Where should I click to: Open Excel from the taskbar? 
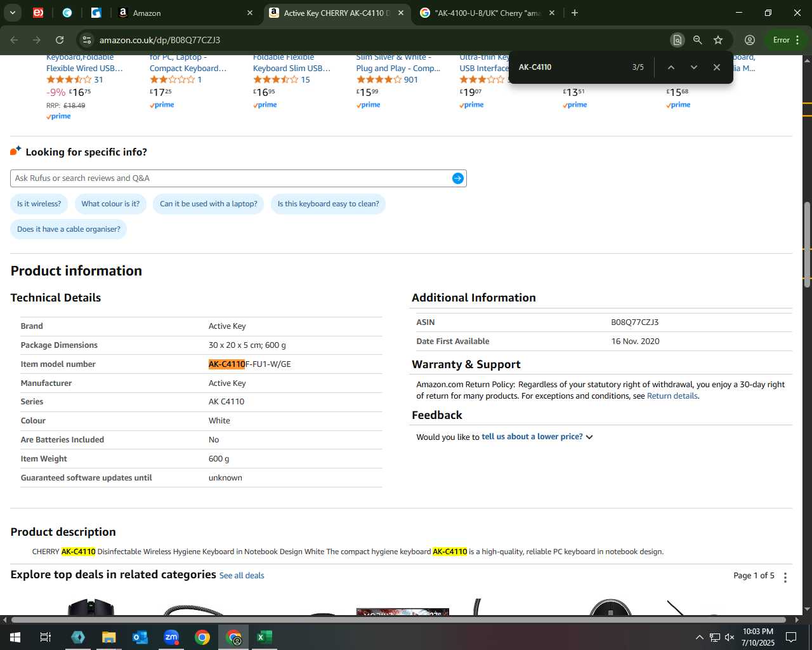(265, 637)
